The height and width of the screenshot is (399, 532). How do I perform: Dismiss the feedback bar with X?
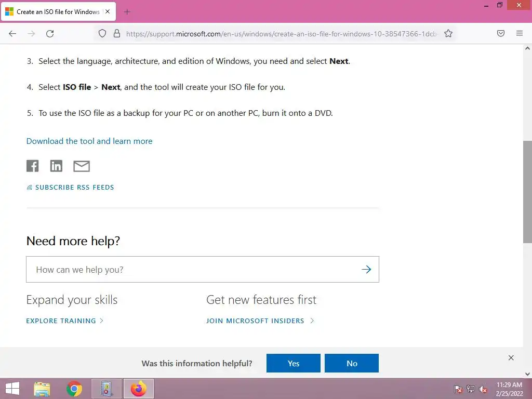pyautogui.click(x=511, y=357)
